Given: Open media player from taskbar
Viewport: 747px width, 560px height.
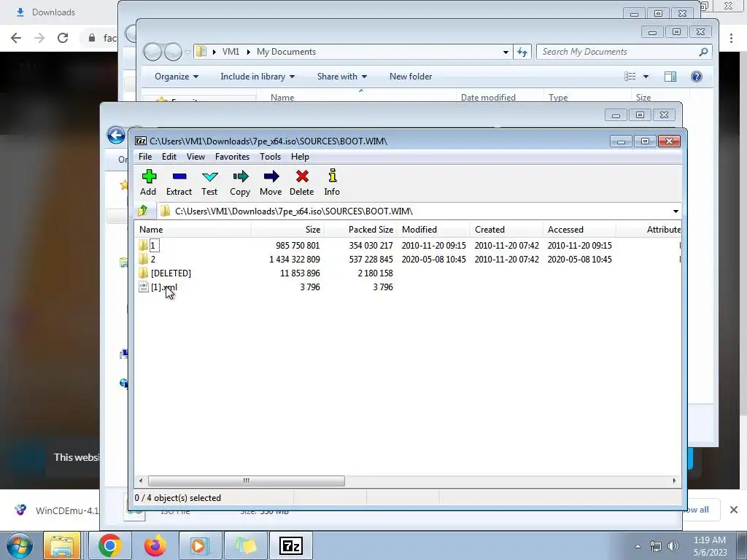Looking at the screenshot, I should pos(200,545).
